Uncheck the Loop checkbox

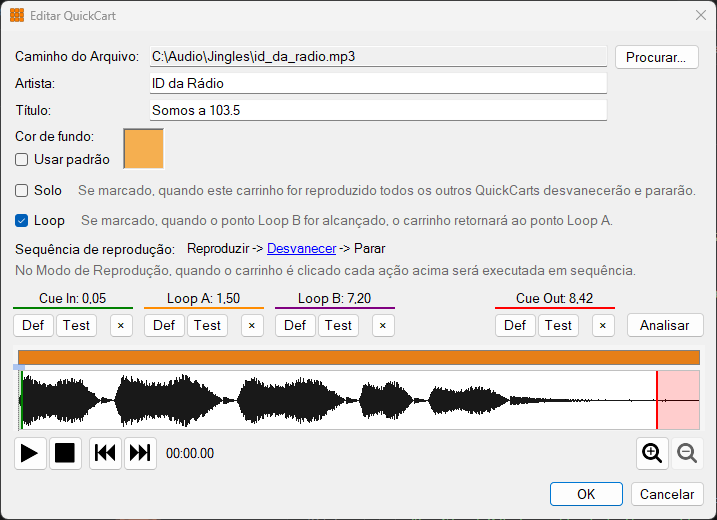21,220
